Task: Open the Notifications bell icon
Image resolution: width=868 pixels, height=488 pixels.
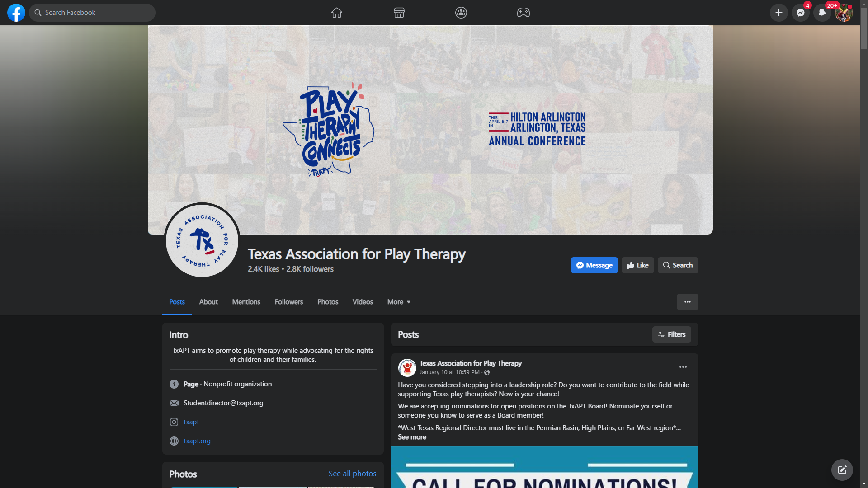Action: 822,13
